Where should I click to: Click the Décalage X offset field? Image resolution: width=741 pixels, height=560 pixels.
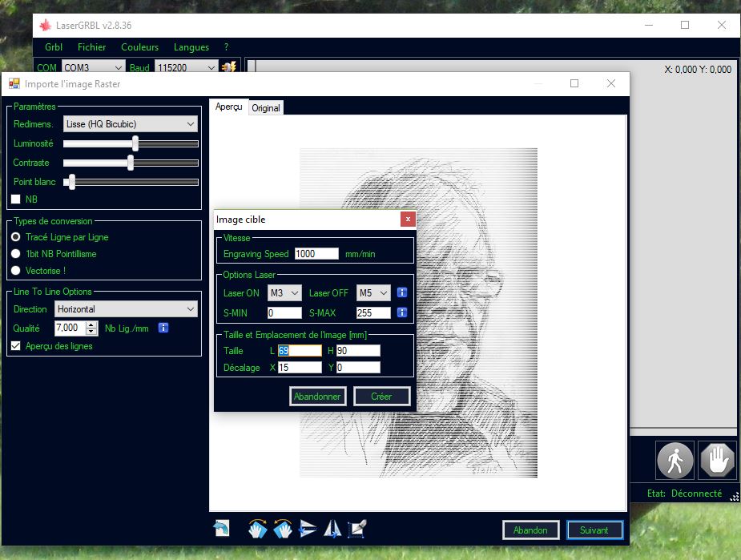tap(300, 368)
